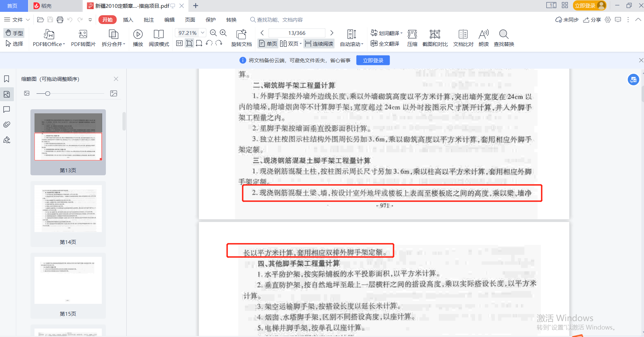The width and height of the screenshot is (644, 337).
Task: Rotate the page counterclockwise
Action: [209, 43]
